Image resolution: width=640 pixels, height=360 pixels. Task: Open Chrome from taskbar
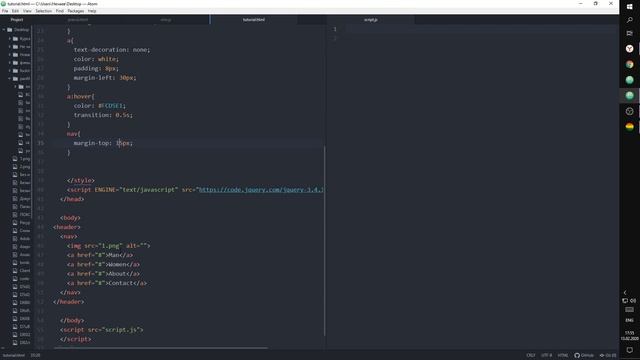tap(629, 64)
